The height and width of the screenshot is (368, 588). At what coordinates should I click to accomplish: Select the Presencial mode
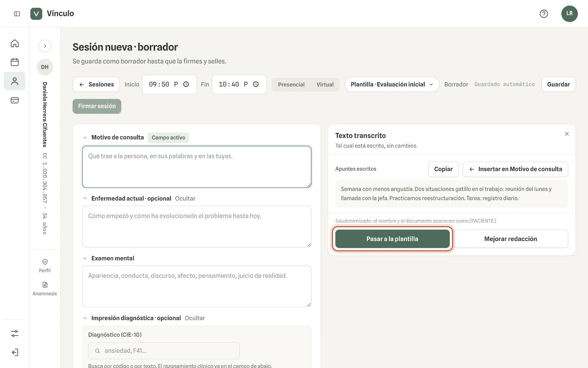pyautogui.click(x=291, y=85)
